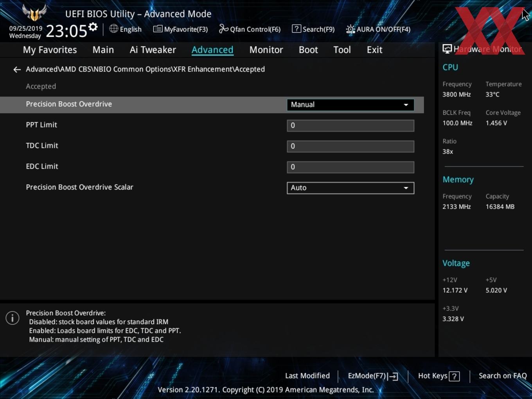The image size is (532, 399).
Task: Open MyFavorite(F3) list
Action: 180,29
